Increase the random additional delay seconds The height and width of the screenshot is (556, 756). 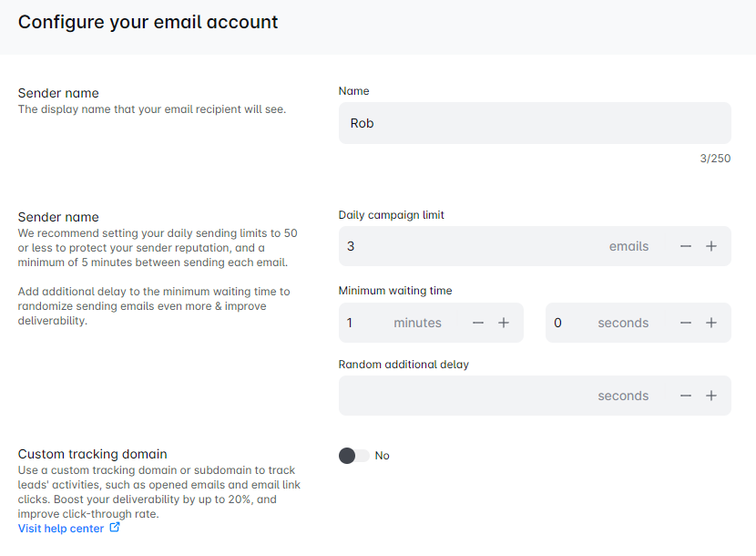coord(711,396)
